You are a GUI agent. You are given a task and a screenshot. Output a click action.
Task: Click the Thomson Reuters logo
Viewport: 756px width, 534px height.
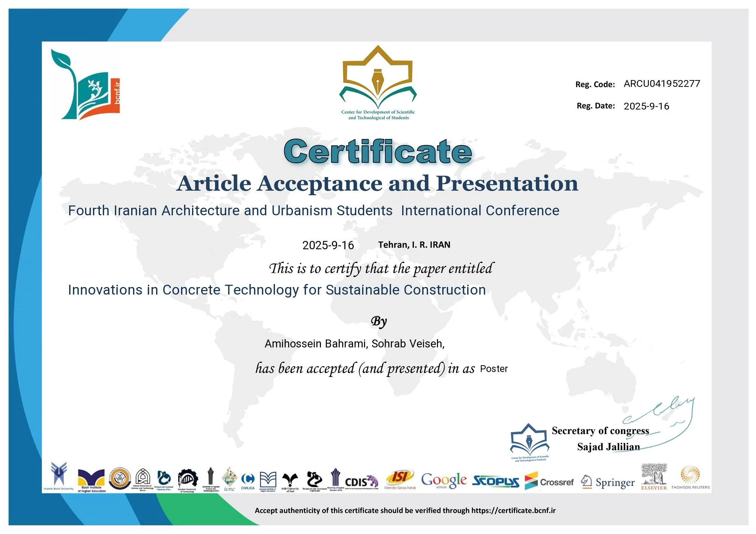(x=690, y=477)
